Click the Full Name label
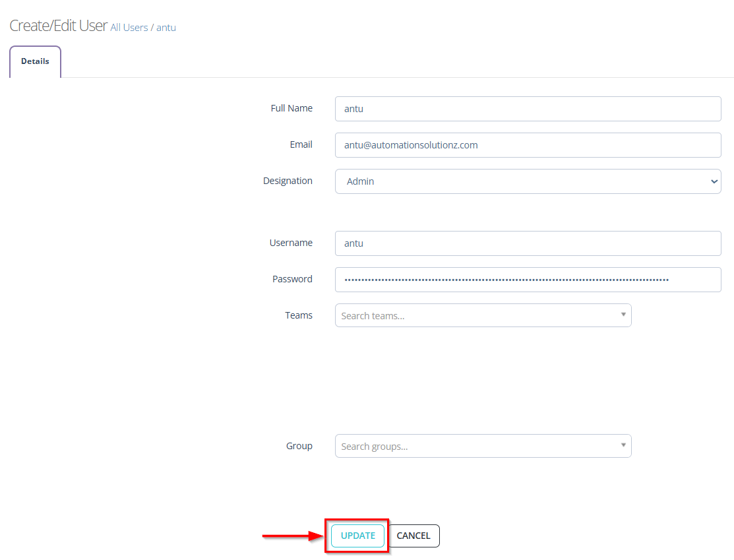The height and width of the screenshot is (560, 734). point(291,108)
